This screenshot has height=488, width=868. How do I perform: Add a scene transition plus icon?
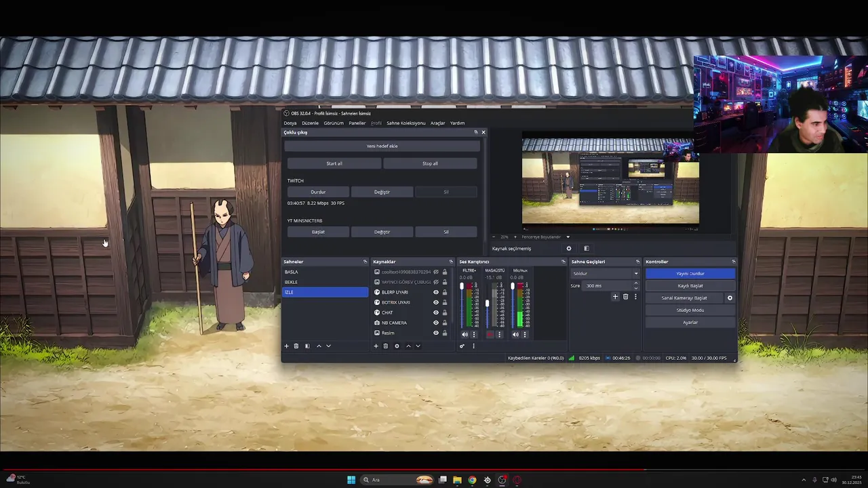[615, 297]
